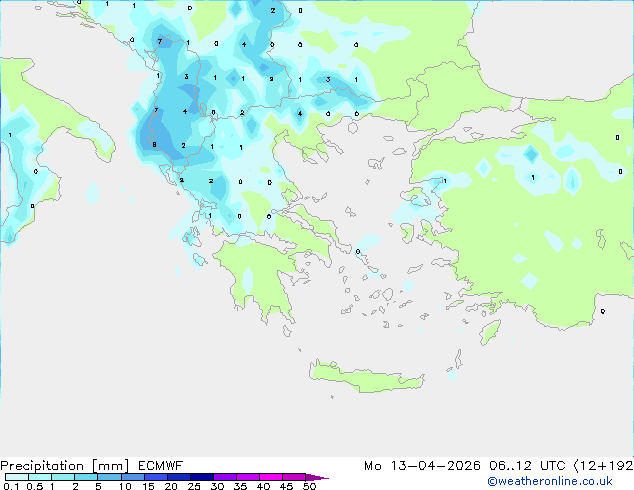Select the 2–5 mm legend color swatch
Viewport: 634px width, 490px height.
(86, 477)
